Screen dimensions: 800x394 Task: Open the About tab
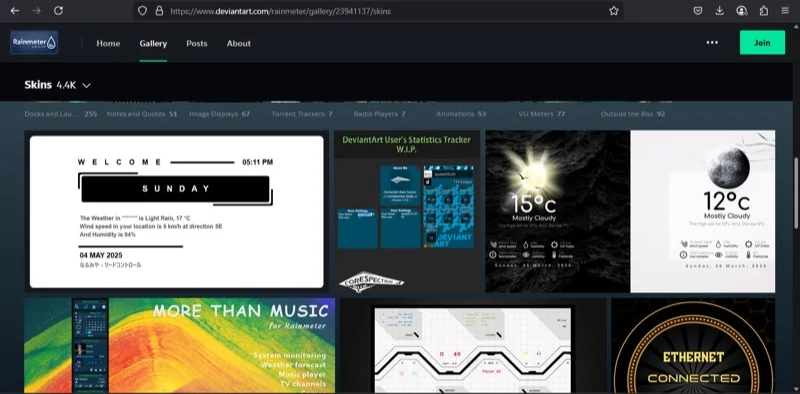tap(239, 43)
